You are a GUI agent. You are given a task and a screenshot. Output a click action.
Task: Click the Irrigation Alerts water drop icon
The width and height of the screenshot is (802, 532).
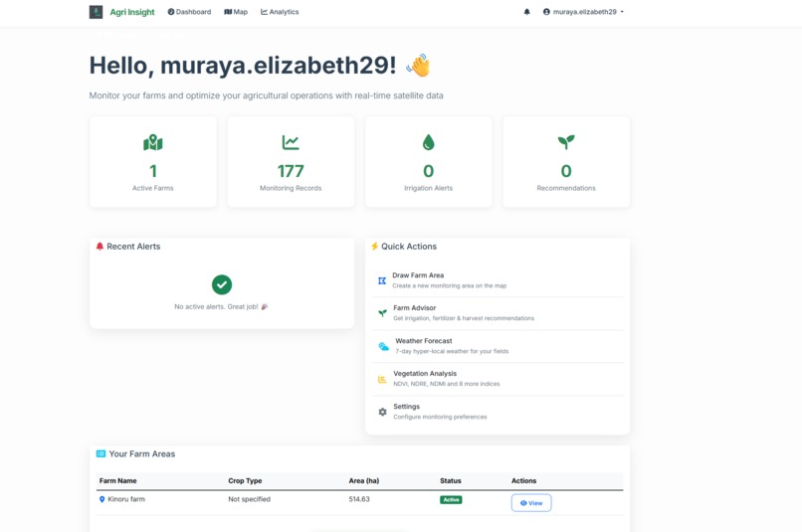point(429,142)
